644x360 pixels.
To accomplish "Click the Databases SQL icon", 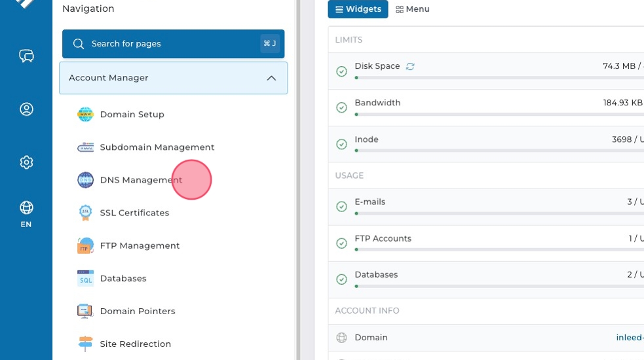I will click(85, 278).
